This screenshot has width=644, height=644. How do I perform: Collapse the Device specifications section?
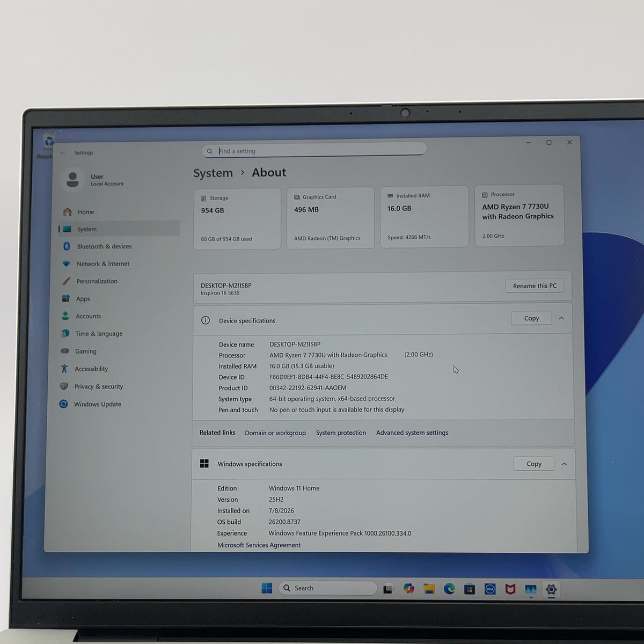click(561, 318)
